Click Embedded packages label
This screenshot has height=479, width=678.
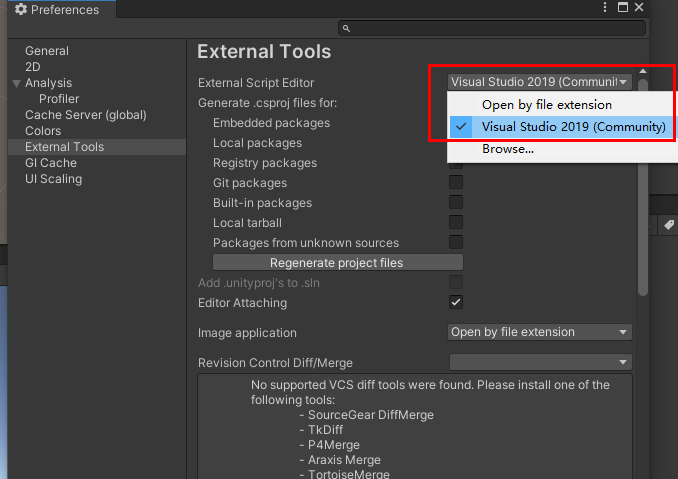pos(272,123)
